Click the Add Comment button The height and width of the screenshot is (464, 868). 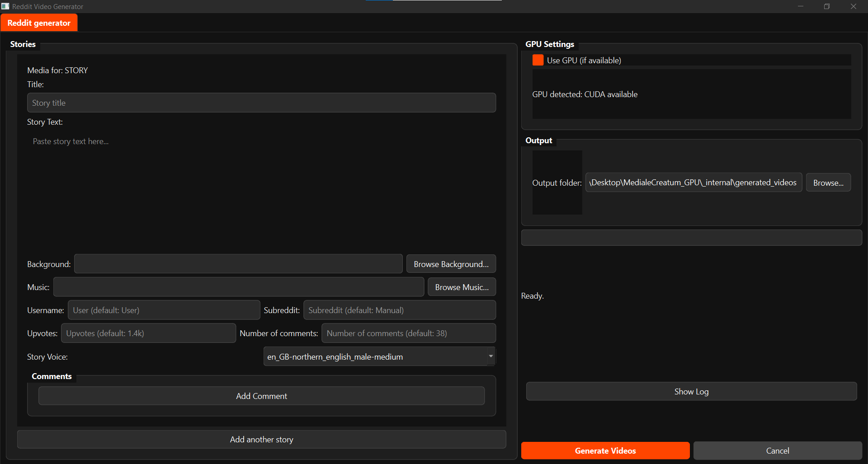coord(261,396)
